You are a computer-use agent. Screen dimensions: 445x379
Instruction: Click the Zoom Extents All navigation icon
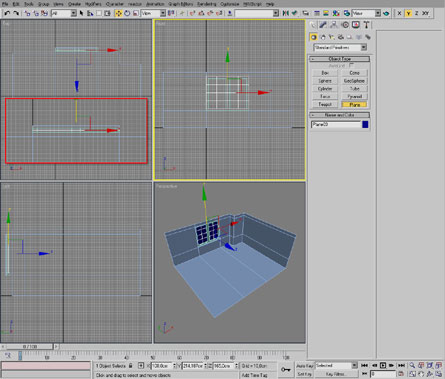(x=439, y=366)
